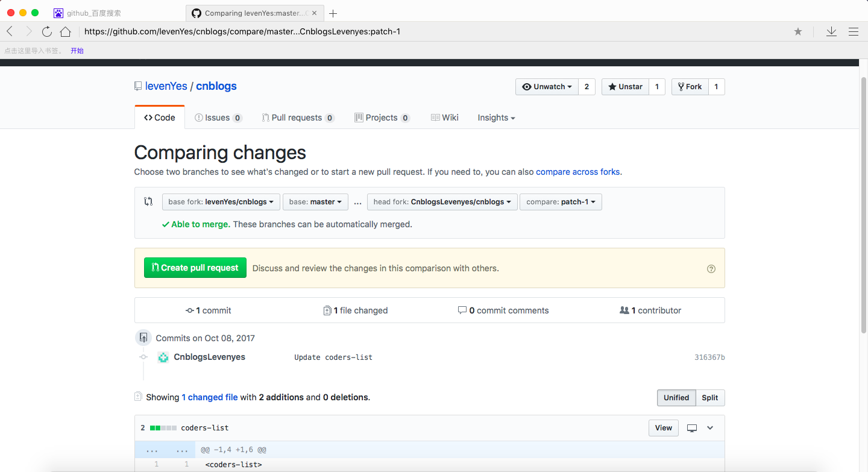This screenshot has height=472, width=868.
Task: Open commit hash 316367b
Action: coord(709,357)
